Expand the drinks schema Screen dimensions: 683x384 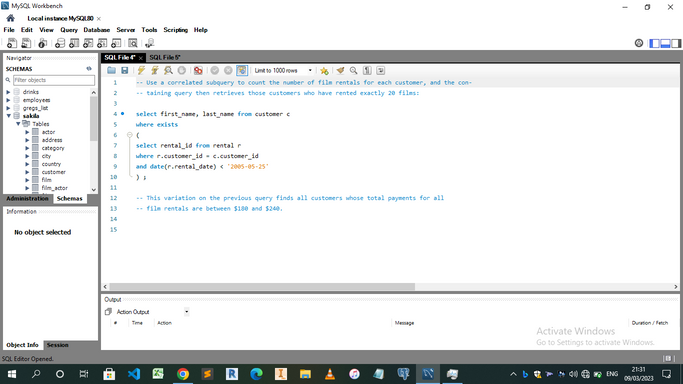click(x=8, y=92)
